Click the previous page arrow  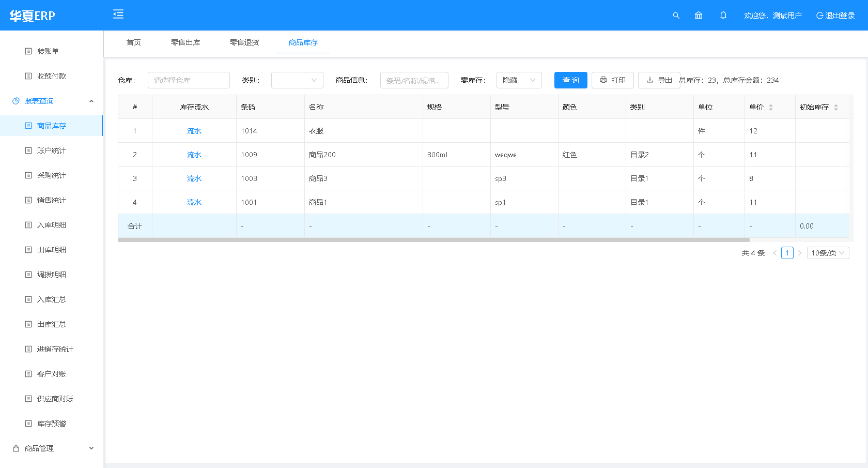(x=775, y=253)
